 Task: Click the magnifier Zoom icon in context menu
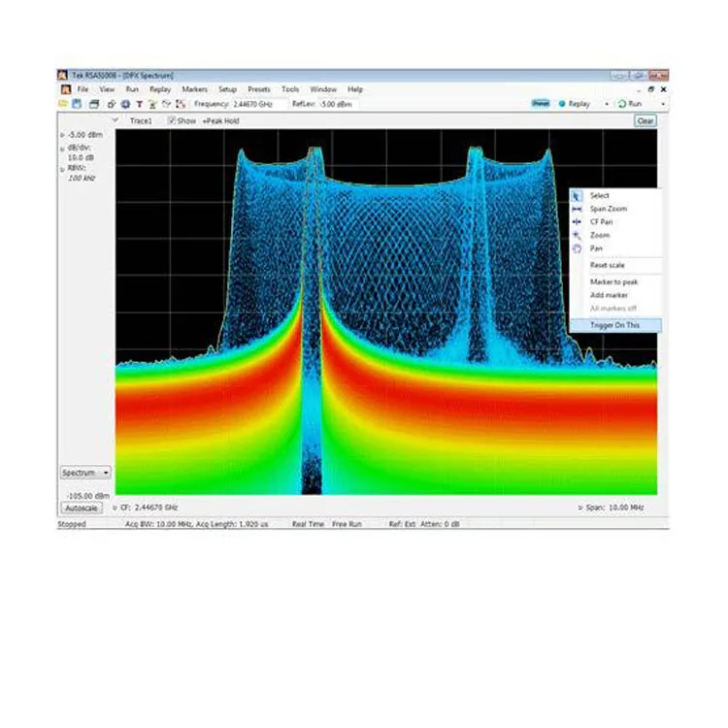(x=577, y=236)
